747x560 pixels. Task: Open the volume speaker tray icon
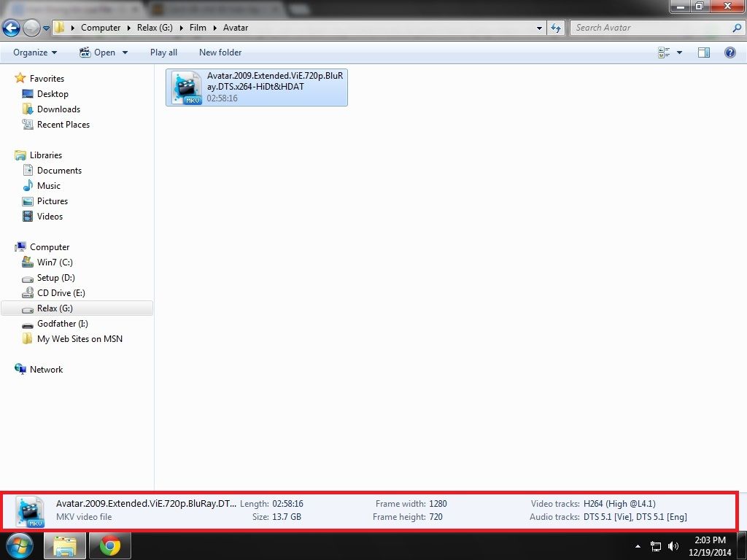point(673,546)
